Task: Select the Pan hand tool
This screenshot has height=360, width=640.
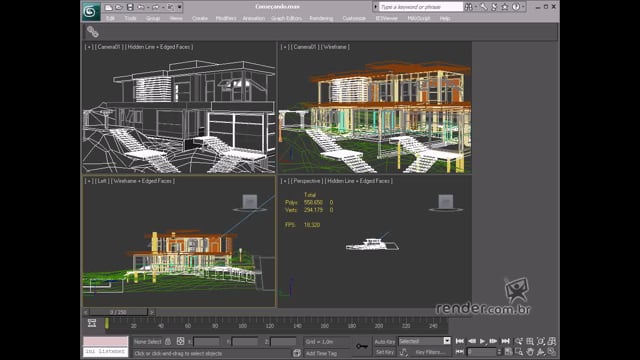Action: click(530, 351)
